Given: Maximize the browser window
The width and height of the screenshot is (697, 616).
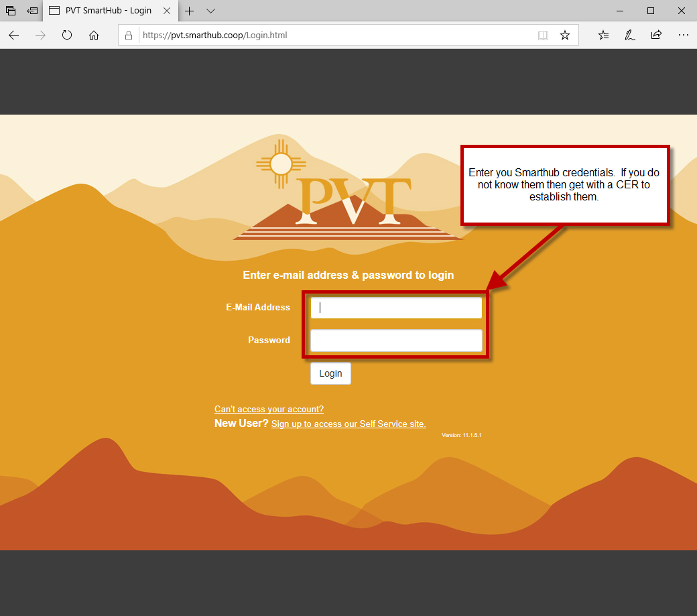Looking at the screenshot, I should click(650, 11).
